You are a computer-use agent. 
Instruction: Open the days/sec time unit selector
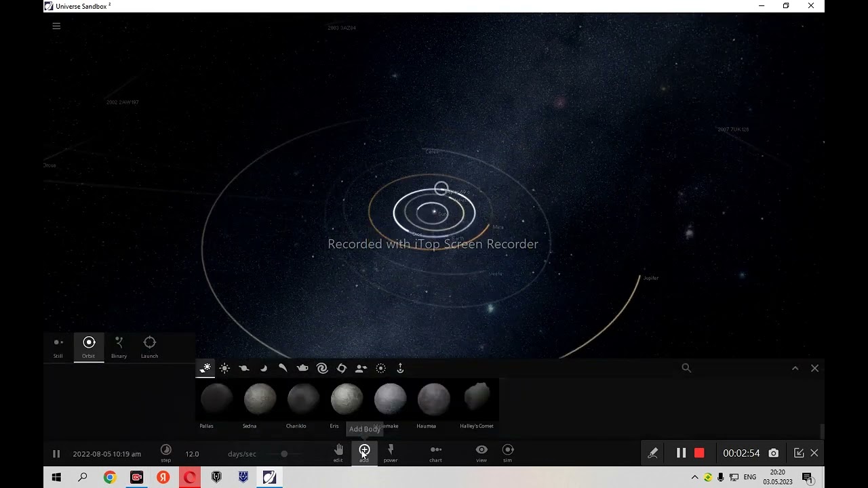[x=242, y=454]
